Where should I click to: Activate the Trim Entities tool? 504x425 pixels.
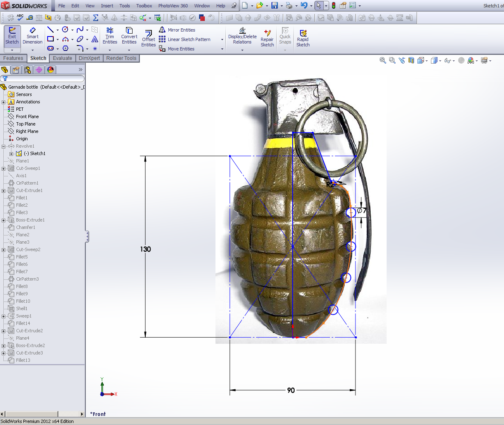pos(110,37)
